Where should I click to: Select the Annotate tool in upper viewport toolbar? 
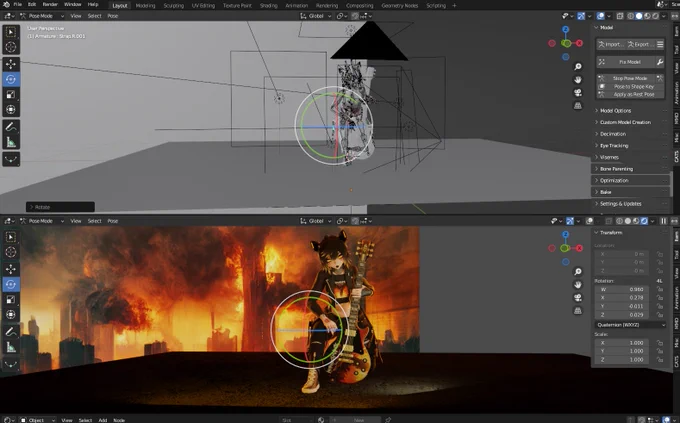pyautogui.click(x=11, y=127)
